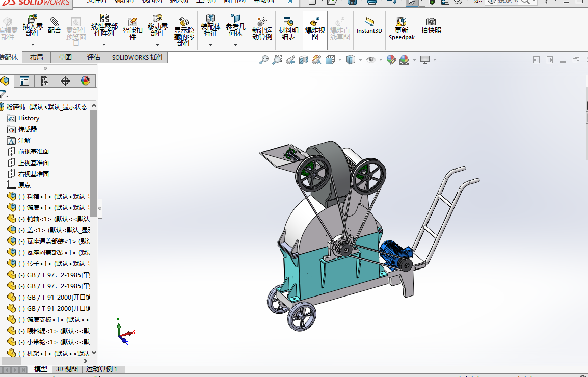Open the DimXpertManager crosshair tab
The width and height of the screenshot is (588, 377).
65,81
